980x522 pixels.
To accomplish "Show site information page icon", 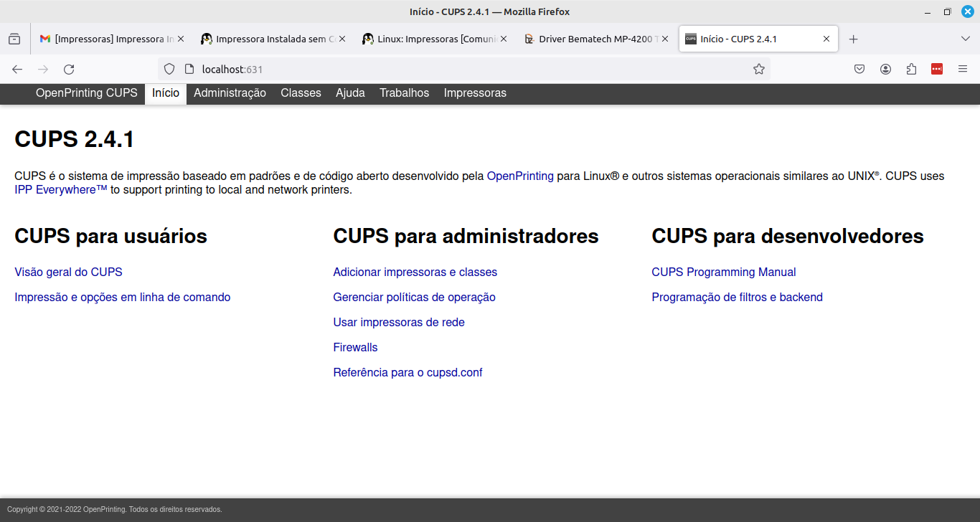I will (x=189, y=70).
